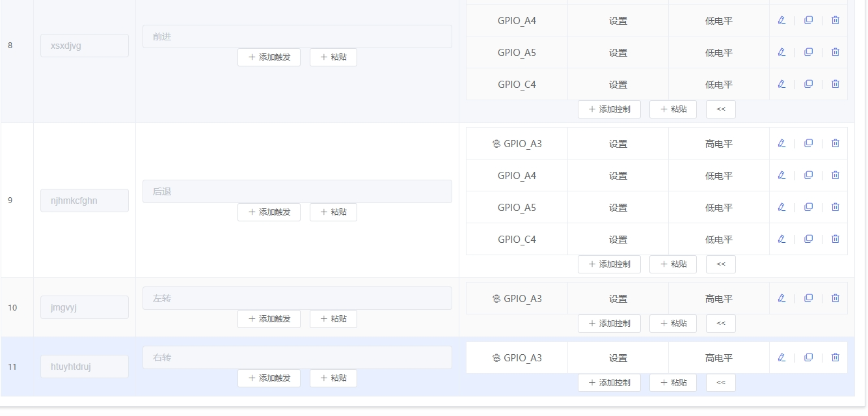Screen dimensions: 868x416
Task: Copy the GPIO_A3 control in row 10
Action: pos(808,298)
